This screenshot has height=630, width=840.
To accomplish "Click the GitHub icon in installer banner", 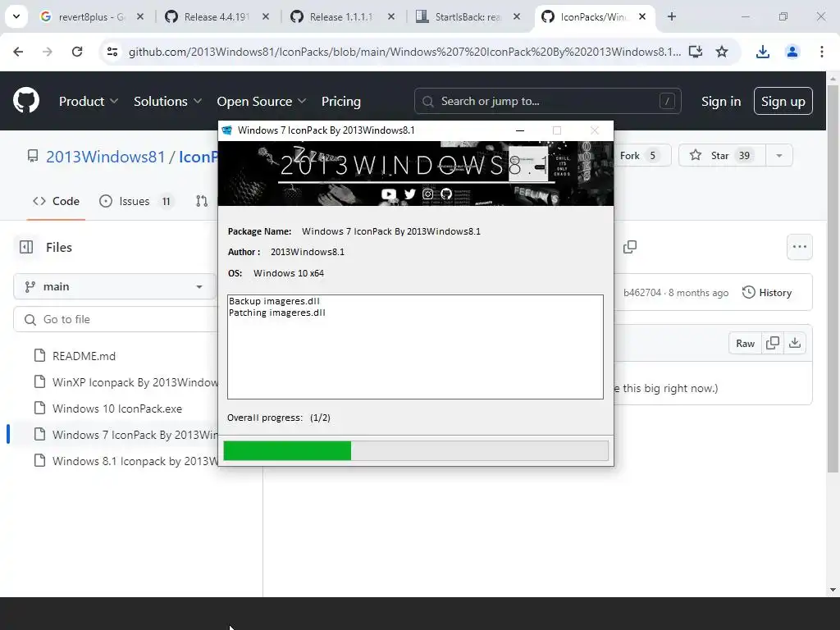I will pyautogui.click(x=446, y=194).
